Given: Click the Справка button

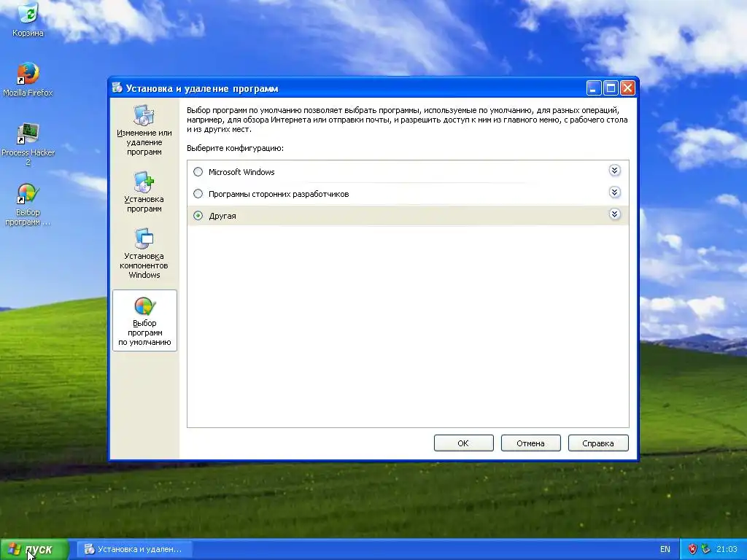Looking at the screenshot, I should click(598, 443).
